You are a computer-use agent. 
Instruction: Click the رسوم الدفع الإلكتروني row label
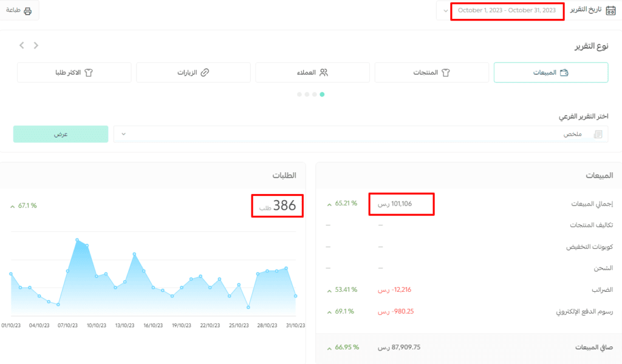(584, 312)
